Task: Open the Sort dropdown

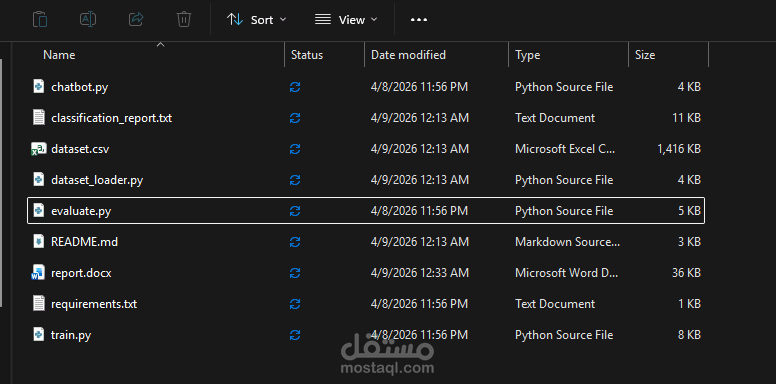Action: (x=256, y=20)
